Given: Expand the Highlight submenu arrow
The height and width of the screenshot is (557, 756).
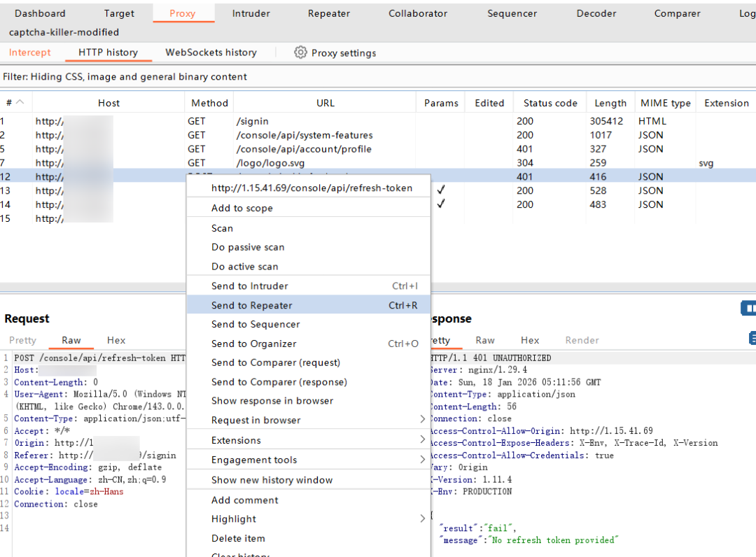Looking at the screenshot, I should [422, 519].
